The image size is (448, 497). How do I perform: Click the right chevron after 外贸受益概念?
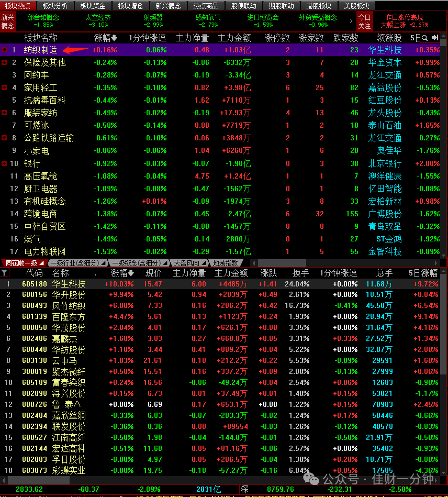tap(351, 21)
